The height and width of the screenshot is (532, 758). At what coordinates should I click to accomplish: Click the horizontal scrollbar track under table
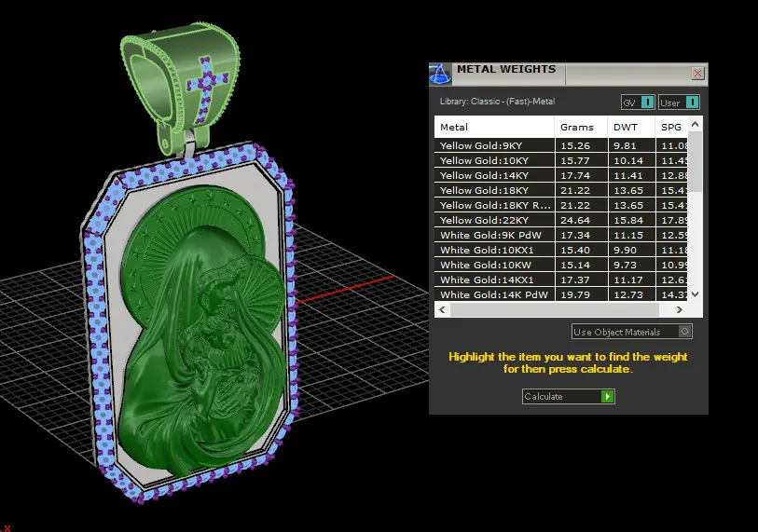click(554, 309)
